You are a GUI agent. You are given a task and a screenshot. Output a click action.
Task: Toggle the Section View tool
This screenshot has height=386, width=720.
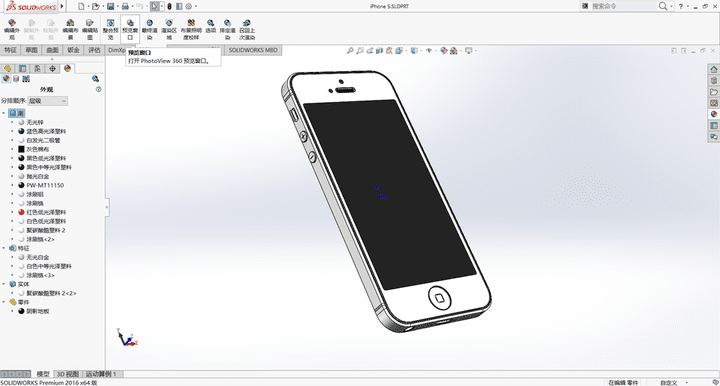379,50
